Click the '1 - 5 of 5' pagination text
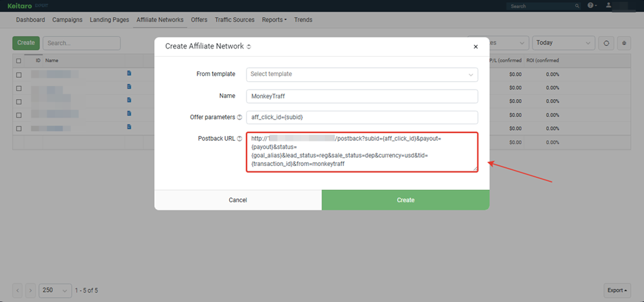 [x=86, y=290]
